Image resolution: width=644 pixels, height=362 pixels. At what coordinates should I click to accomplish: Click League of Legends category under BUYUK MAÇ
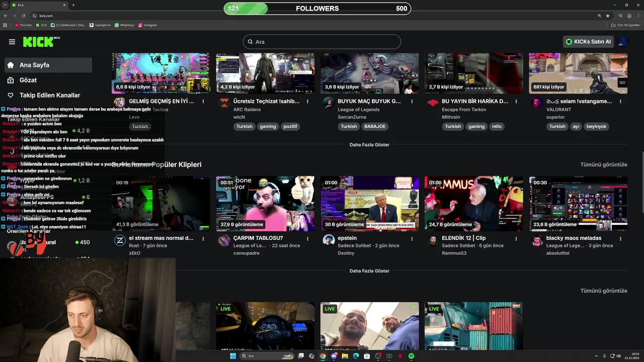pos(359,110)
